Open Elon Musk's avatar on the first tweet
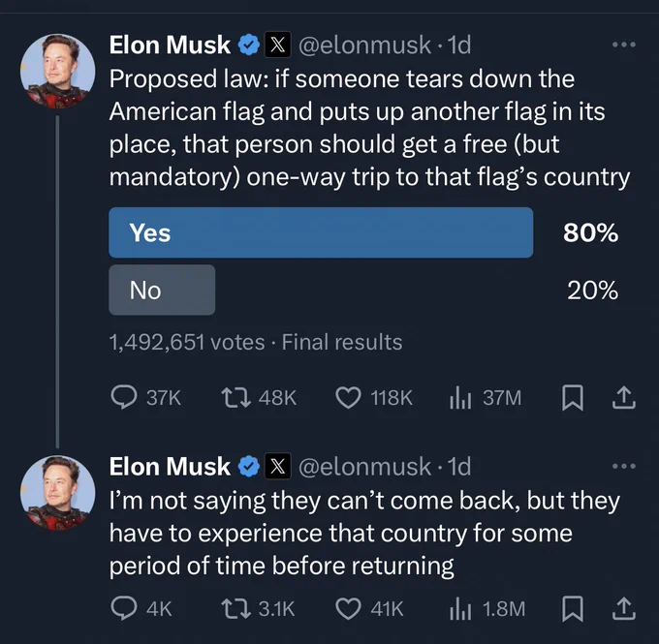 pyautogui.click(x=57, y=71)
